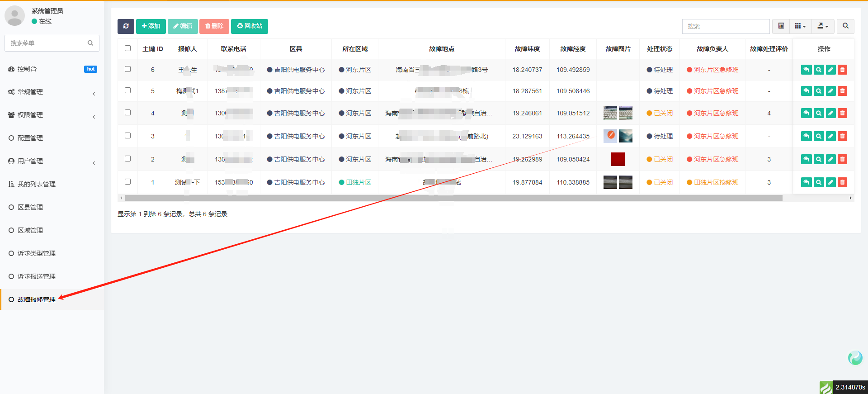The width and height of the screenshot is (868, 394).
Task: Open the 区县管理 menu item
Action: tap(30, 207)
